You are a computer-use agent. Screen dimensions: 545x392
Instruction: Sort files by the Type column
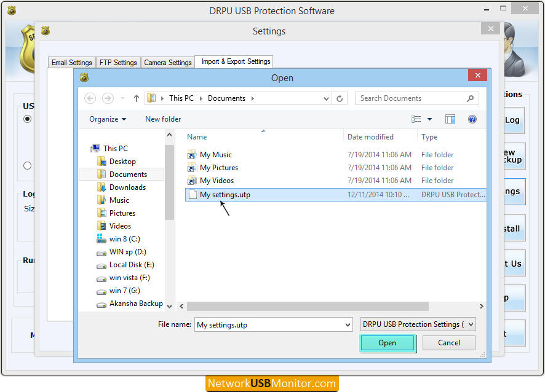[429, 137]
